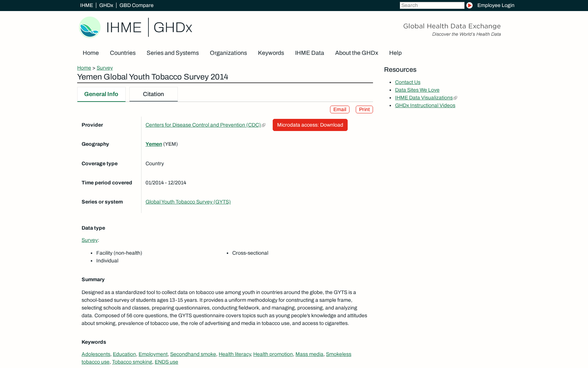Click the Health literacy keyword link
Screen dimensions: 588x368
tap(234, 354)
